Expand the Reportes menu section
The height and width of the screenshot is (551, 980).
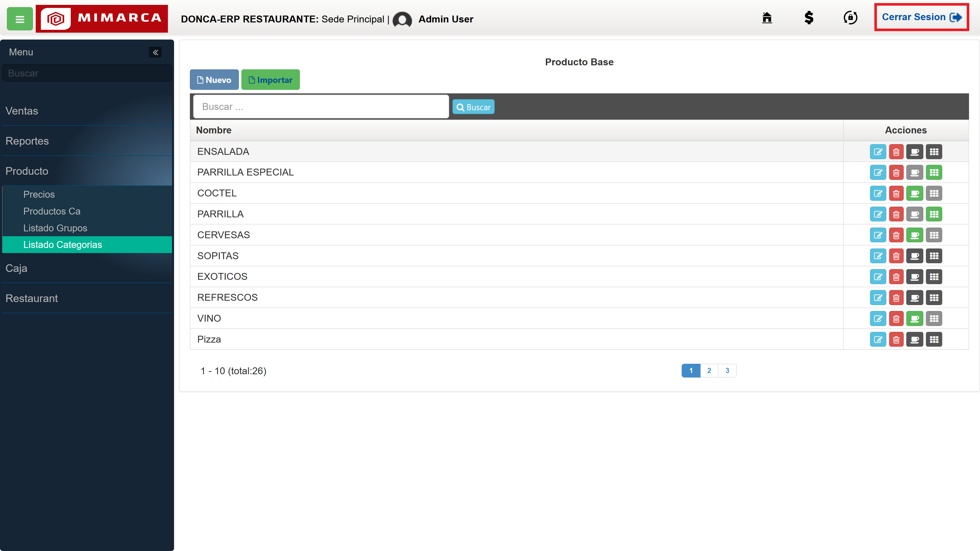87,141
